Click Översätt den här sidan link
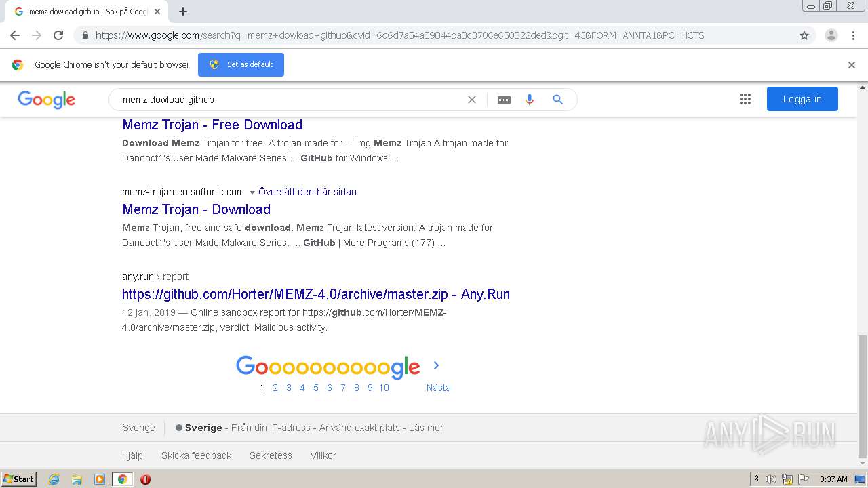 307,192
